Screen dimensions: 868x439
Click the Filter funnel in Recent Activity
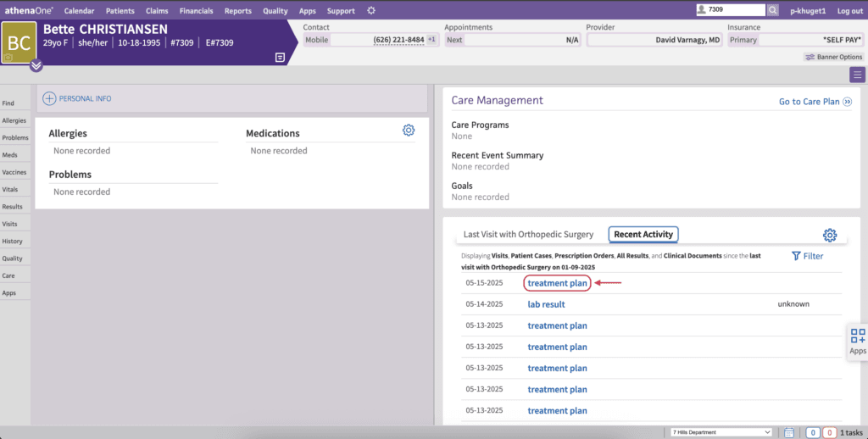[807, 256]
